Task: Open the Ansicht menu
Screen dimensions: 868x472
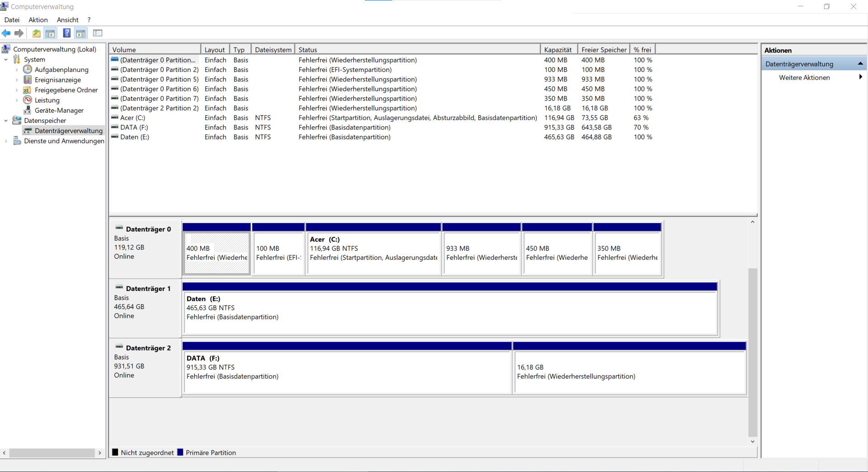Action: pyautogui.click(x=67, y=19)
